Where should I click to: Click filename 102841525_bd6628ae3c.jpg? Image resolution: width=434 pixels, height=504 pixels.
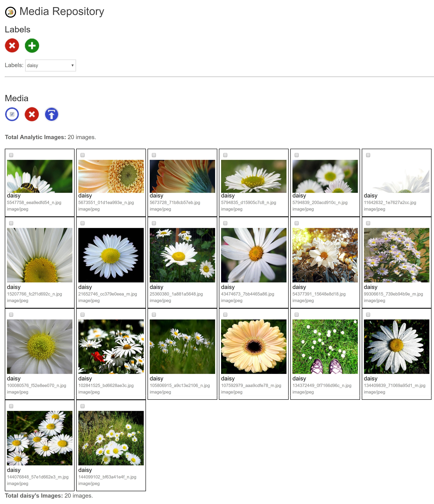(106, 386)
